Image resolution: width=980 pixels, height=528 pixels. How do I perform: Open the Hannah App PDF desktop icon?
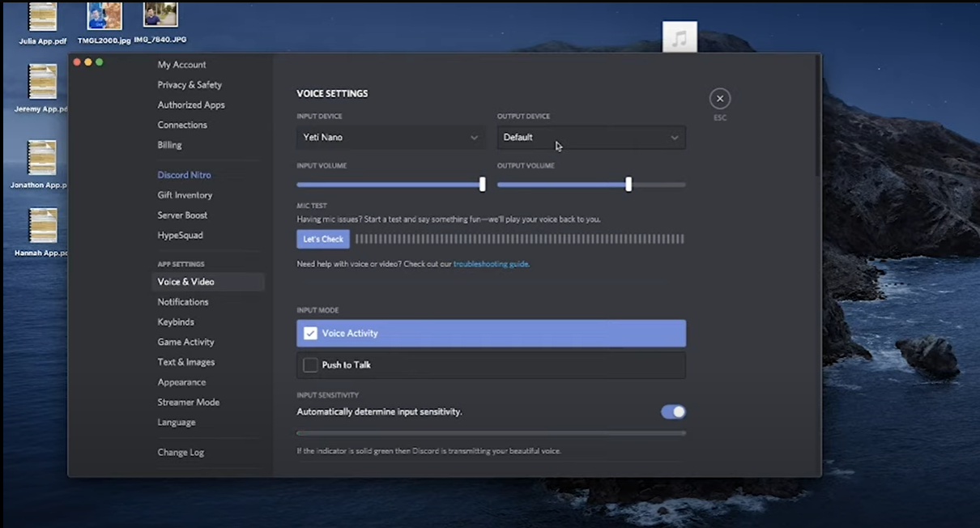pos(42,226)
